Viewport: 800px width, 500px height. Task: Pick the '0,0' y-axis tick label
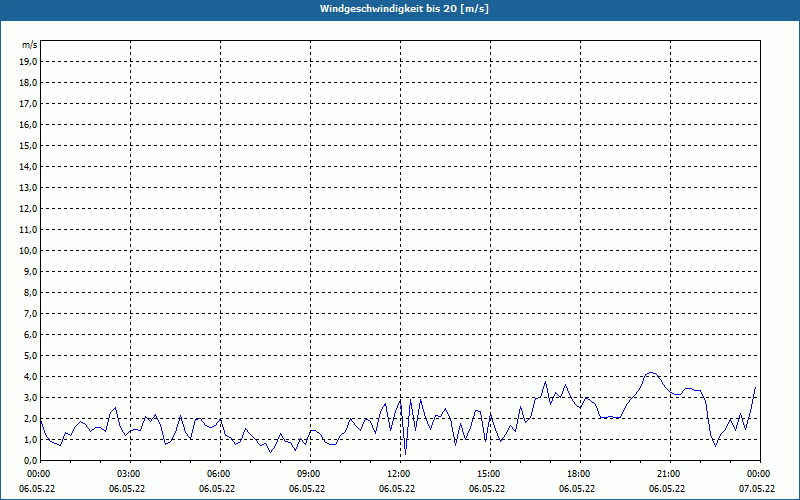tap(31, 460)
